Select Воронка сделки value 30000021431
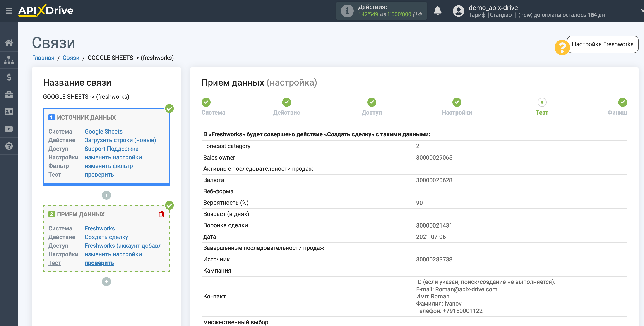Image resolution: width=644 pixels, height=326 pixels. click(x=434, y=225)
